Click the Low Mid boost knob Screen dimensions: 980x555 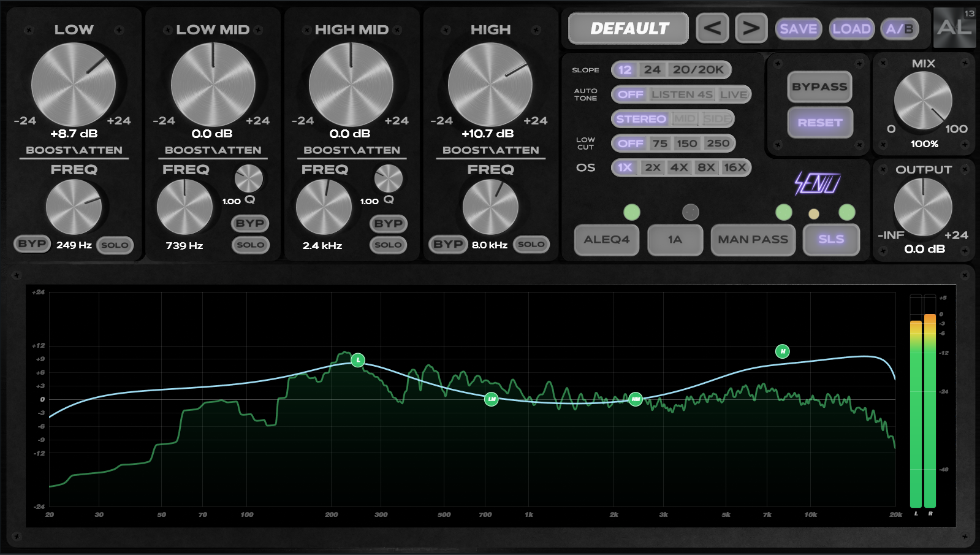click(213, 85)
